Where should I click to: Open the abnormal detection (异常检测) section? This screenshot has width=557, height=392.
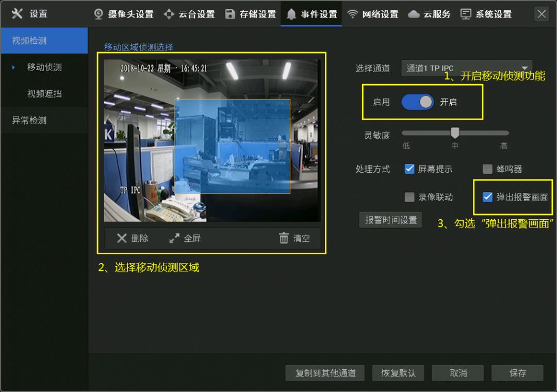pyautogui.click(x=29, y=120)
